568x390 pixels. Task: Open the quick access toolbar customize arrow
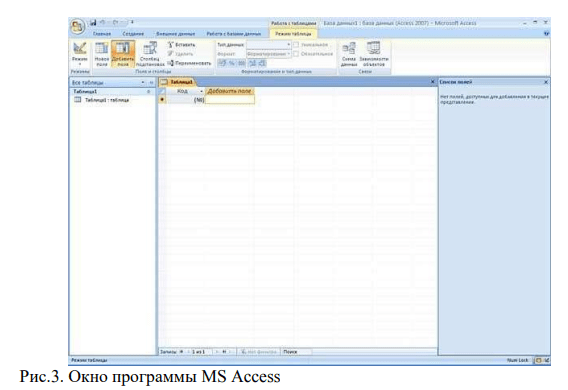(x=132, y=22)
